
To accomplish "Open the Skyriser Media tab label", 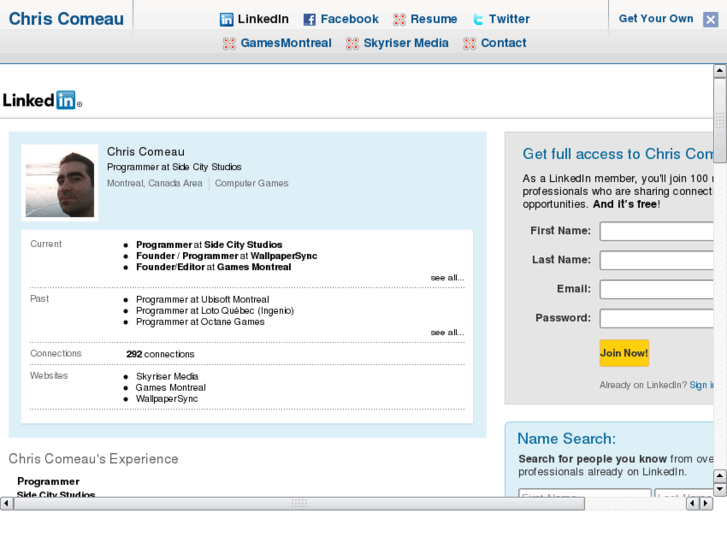I will pos(406,43).
